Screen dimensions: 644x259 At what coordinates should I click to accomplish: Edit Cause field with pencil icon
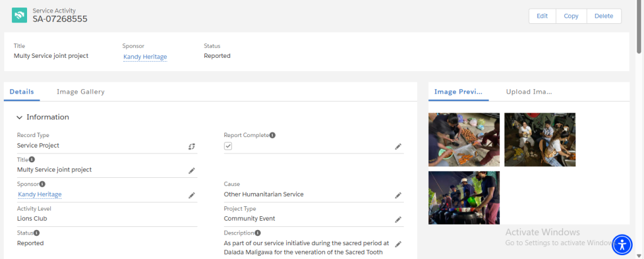coord(398,195)
